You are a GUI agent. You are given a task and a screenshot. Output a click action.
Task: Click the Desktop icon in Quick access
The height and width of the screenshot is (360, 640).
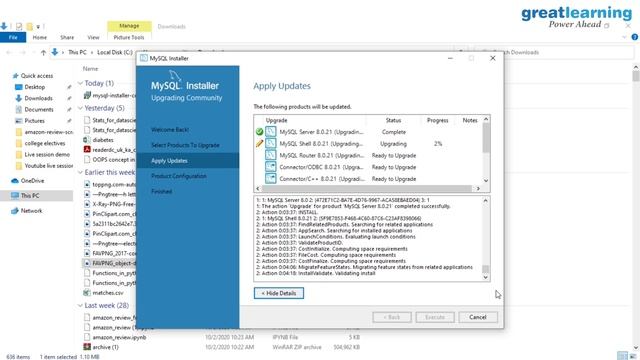click(18, 87)
